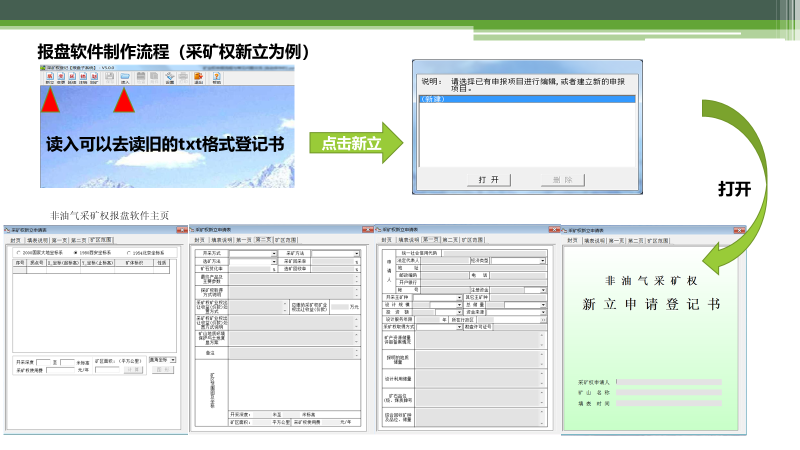The height and width of the screenshot is (450, 800).
Task: Click the 变更 toolbar icon
Action: point(61,78)
